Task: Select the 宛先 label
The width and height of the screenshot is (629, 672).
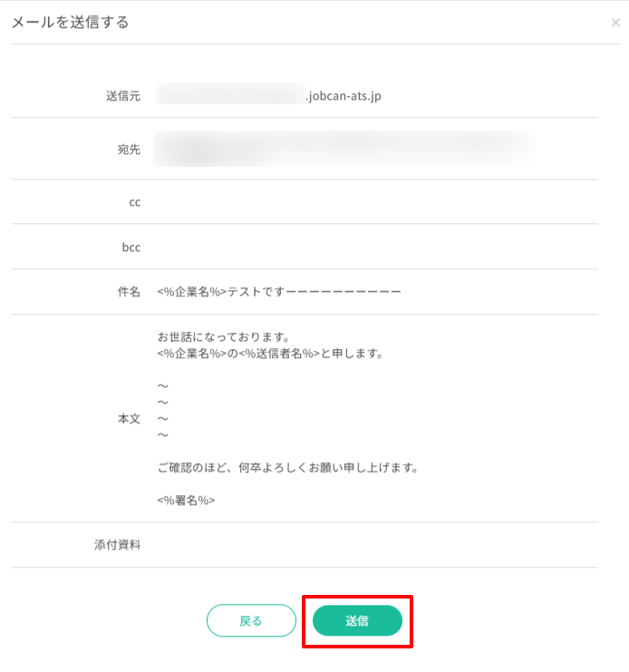Action: coord(129,150)
